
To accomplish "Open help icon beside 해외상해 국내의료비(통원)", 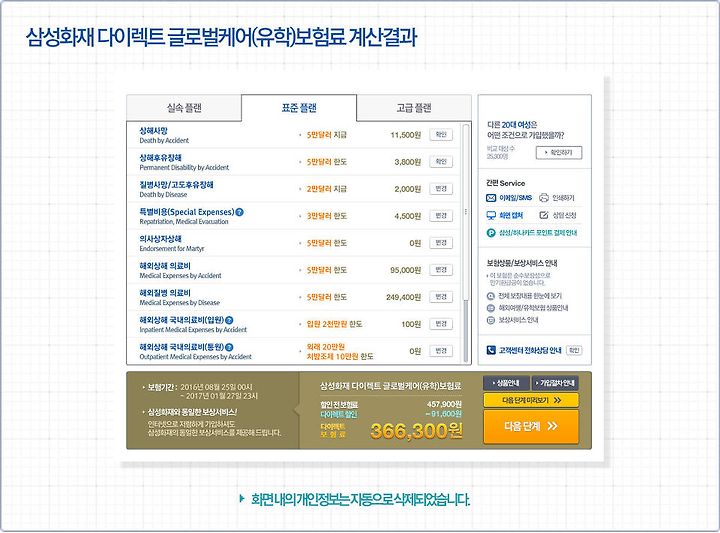I will click(x=229, y=348).
